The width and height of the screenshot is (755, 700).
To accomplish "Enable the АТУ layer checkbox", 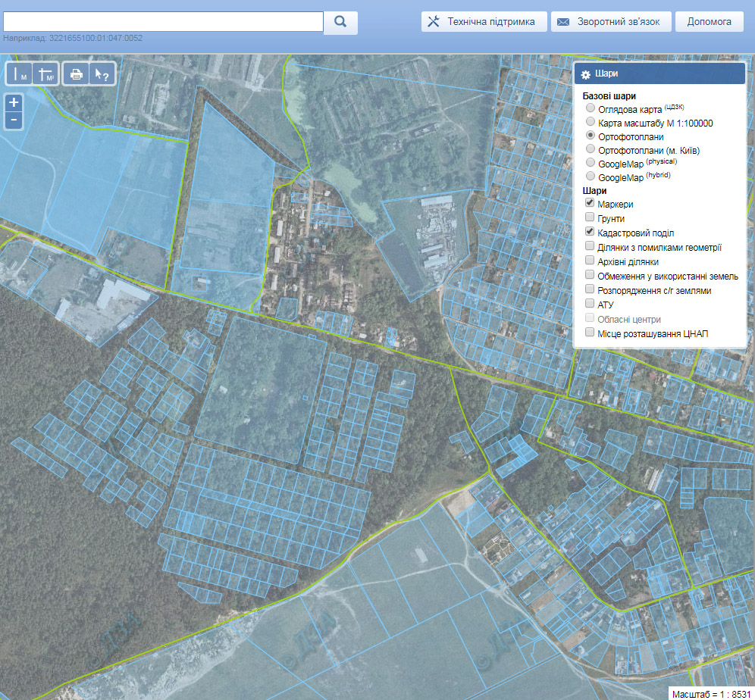I will 589,303.
